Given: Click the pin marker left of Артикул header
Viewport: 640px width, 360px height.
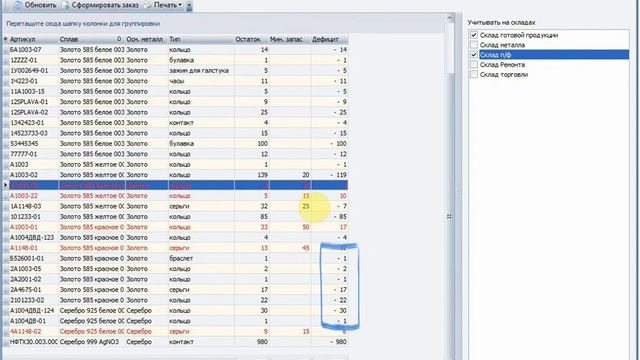Looking at the screenshot, I should [x=5, y=39].
